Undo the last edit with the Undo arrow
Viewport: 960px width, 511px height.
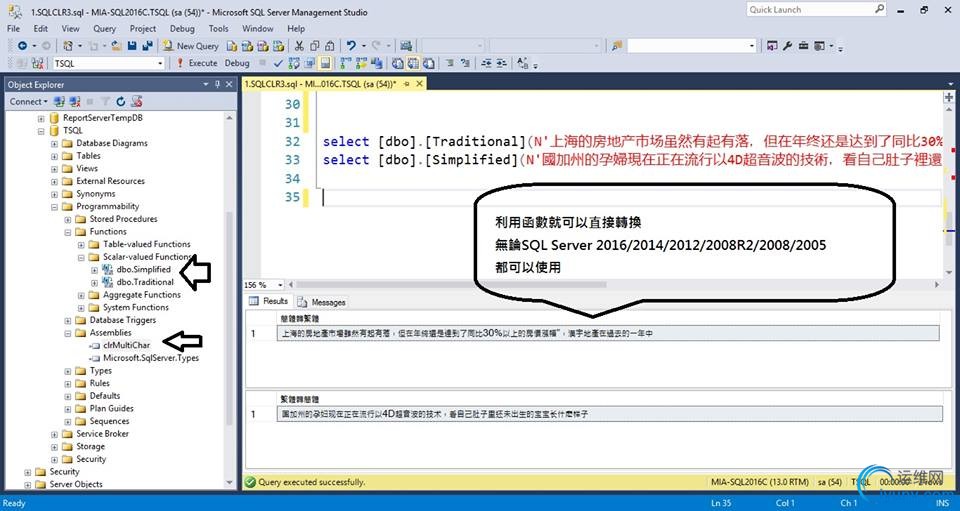(x=351, y=46)
